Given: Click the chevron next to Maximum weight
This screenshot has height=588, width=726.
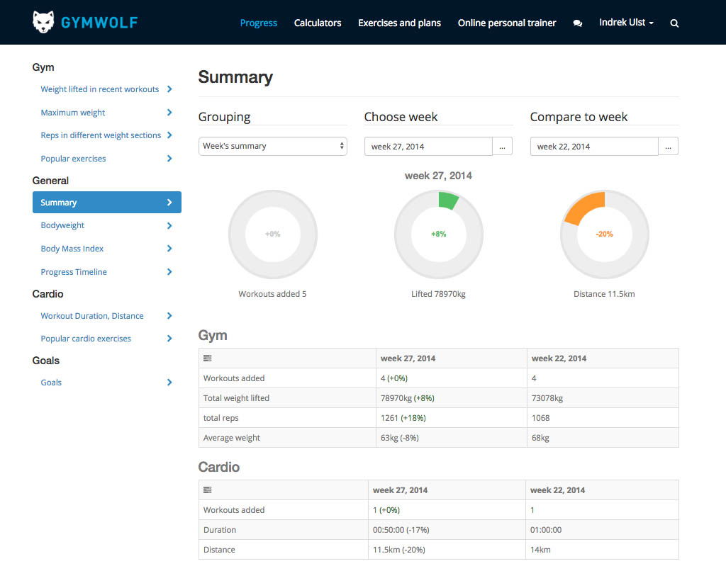Looking at the screenshot, I should click(x=169, y=113).
